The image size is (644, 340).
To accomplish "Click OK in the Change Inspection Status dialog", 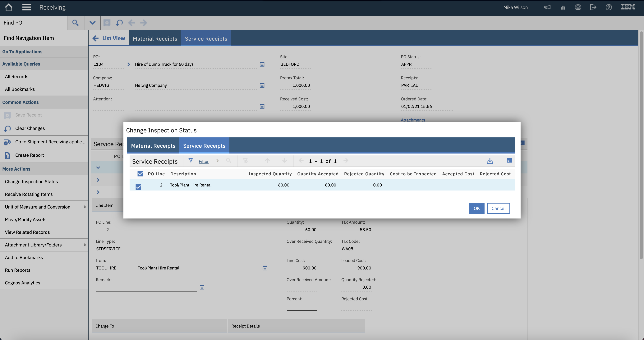I will click(476, 208).
